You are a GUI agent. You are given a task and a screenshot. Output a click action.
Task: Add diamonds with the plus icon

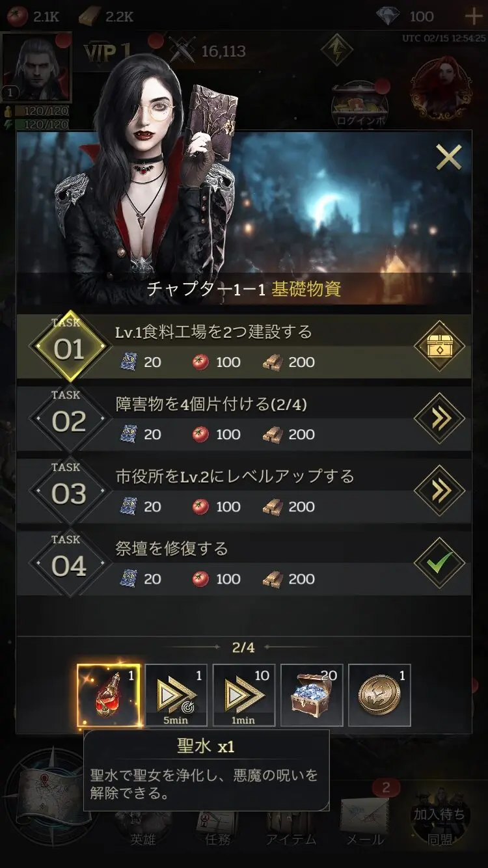(x=473, y=16)
